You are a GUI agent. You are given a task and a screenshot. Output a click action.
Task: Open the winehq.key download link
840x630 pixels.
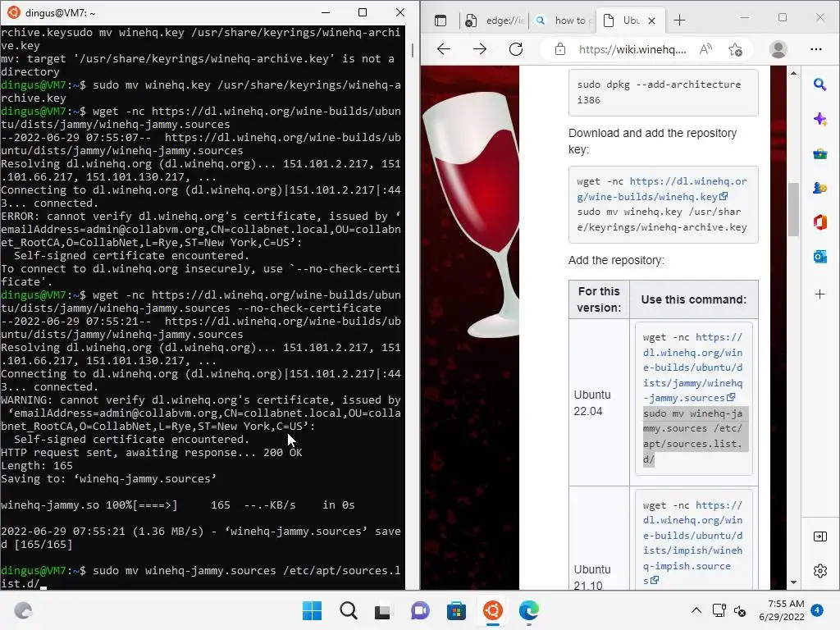(x=662, y=189)
